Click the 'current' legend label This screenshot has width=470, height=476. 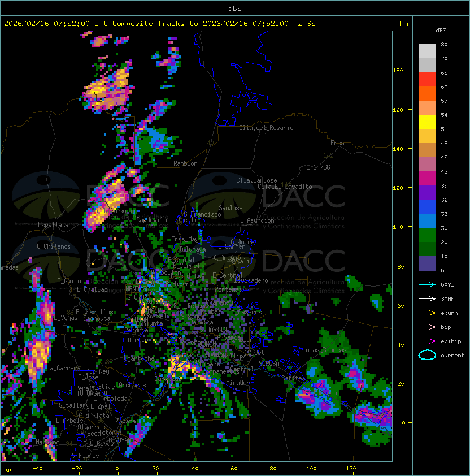pos(452,356)
